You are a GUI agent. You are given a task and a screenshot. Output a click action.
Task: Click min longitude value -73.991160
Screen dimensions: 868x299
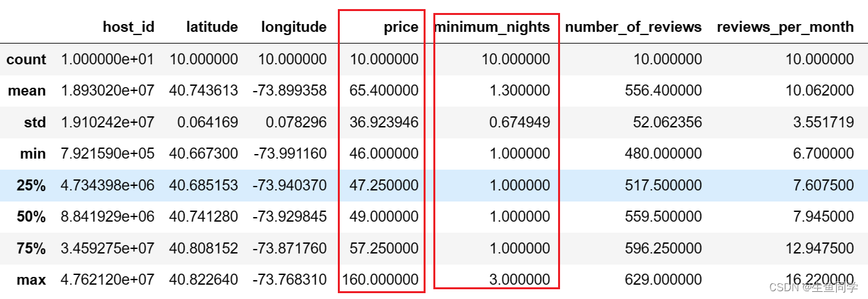pyautogui.click(x=290, y=153)
